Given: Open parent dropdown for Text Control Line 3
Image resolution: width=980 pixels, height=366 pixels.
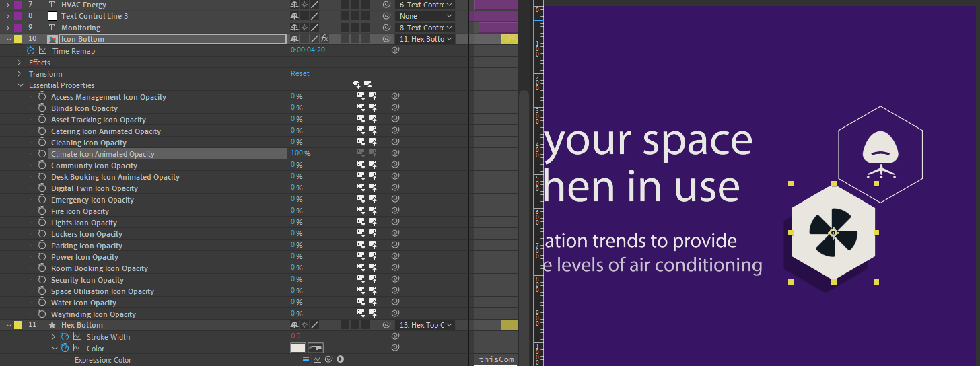Looking at the screenshot, I should pyautogui.click(x=425, y=16).
